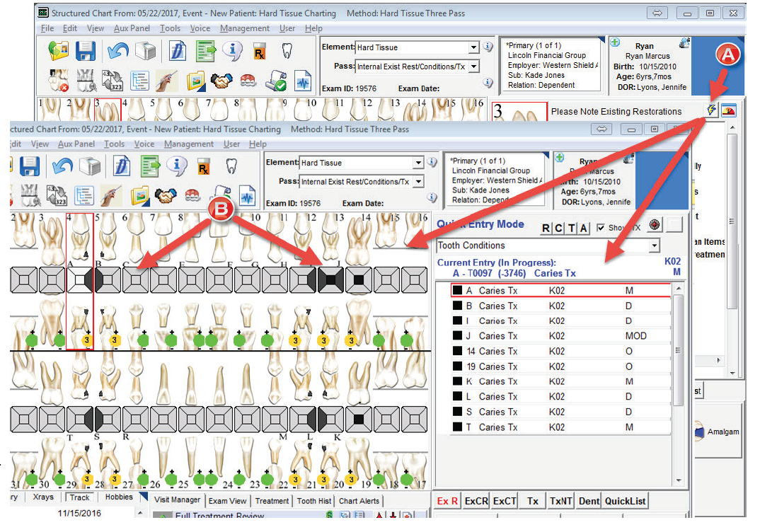Save chart with floppy icon in front window
Screen dimensions: 760x532
(29, 166)
